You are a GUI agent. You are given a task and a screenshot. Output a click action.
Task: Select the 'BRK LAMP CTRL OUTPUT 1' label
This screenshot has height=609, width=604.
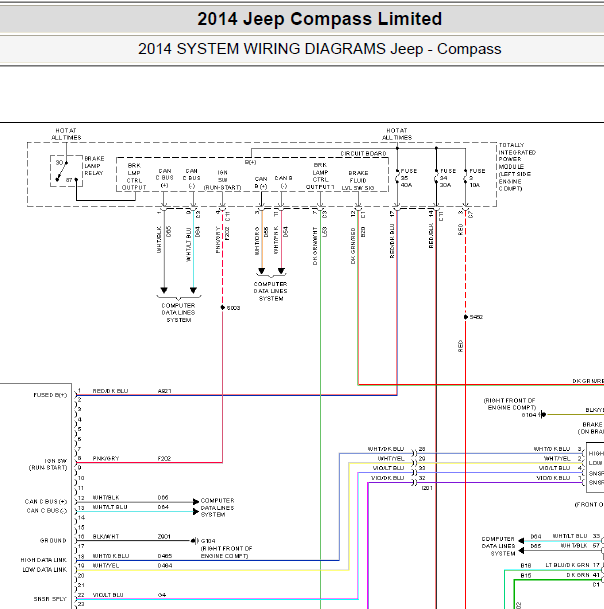click(x=320, y=176)
